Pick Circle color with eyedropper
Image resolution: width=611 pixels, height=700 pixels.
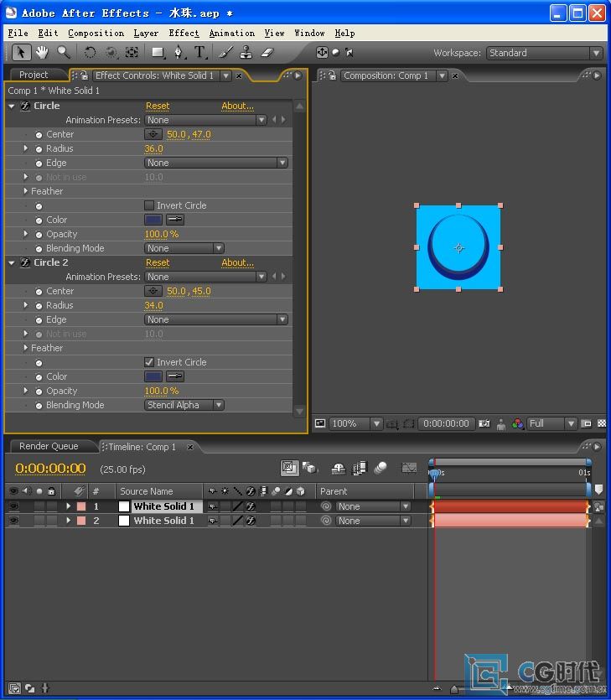(175, 219)
